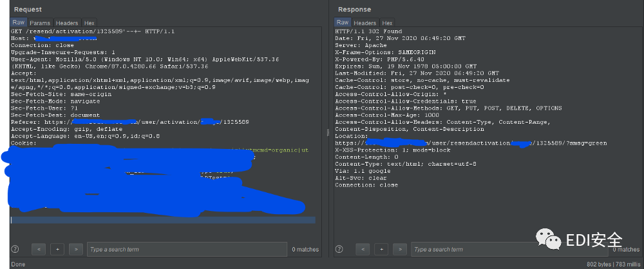Click 'X-Powered-By: PHP/5.6.40' line
The width and height of the screenshot is (644, 269).
(x=379, y=59)
